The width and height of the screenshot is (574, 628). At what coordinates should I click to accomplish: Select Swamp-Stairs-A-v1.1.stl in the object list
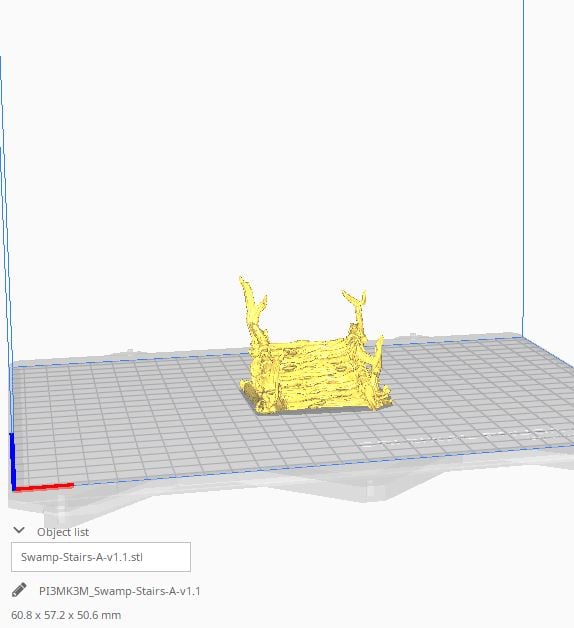pyautogui.click(x=101, y=557)
